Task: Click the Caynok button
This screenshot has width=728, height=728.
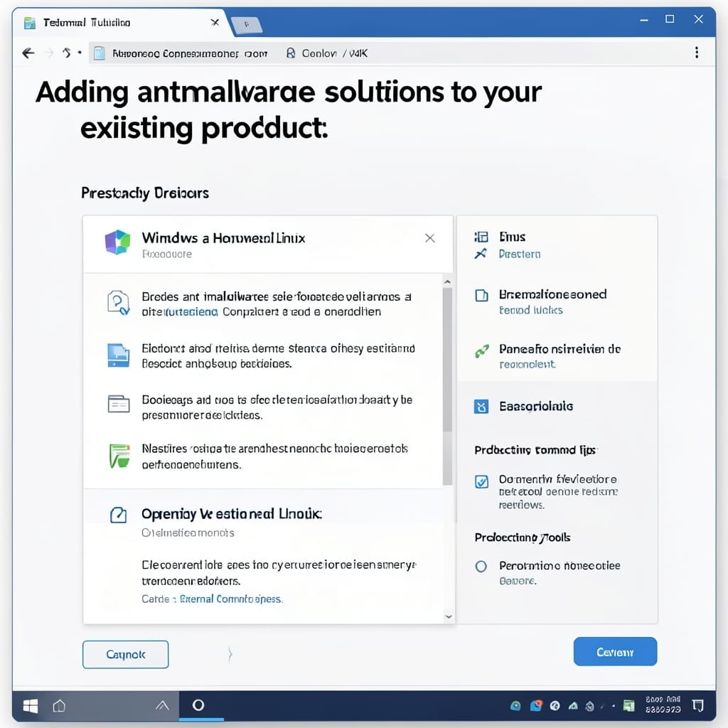Action: pyautogui.click(x=125, y=654)
